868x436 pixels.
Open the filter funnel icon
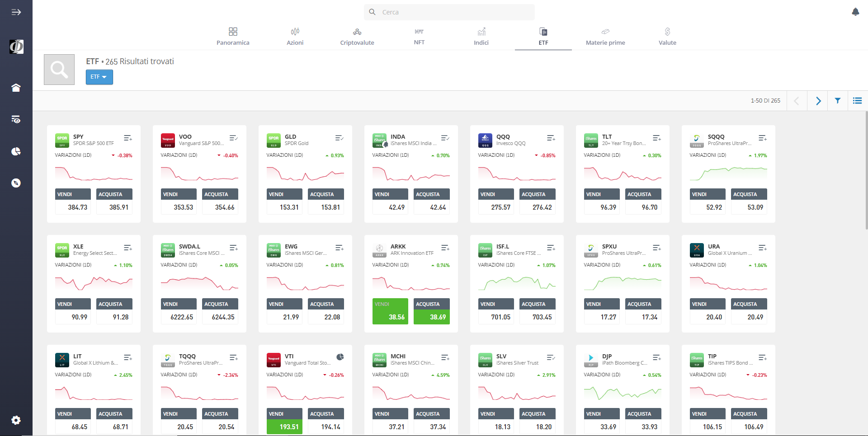(838, 101)
